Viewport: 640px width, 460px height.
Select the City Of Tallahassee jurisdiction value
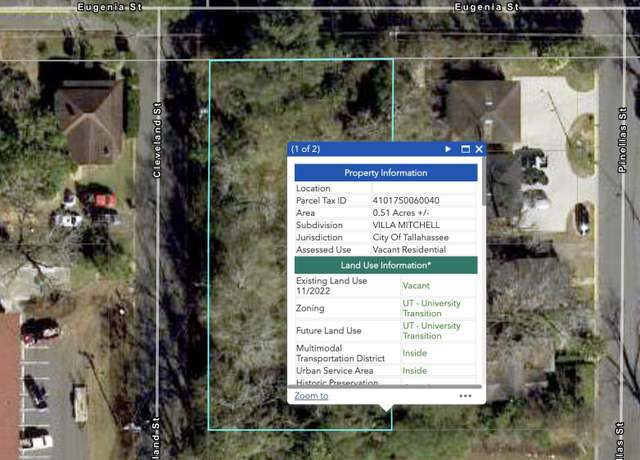[410, 237]
